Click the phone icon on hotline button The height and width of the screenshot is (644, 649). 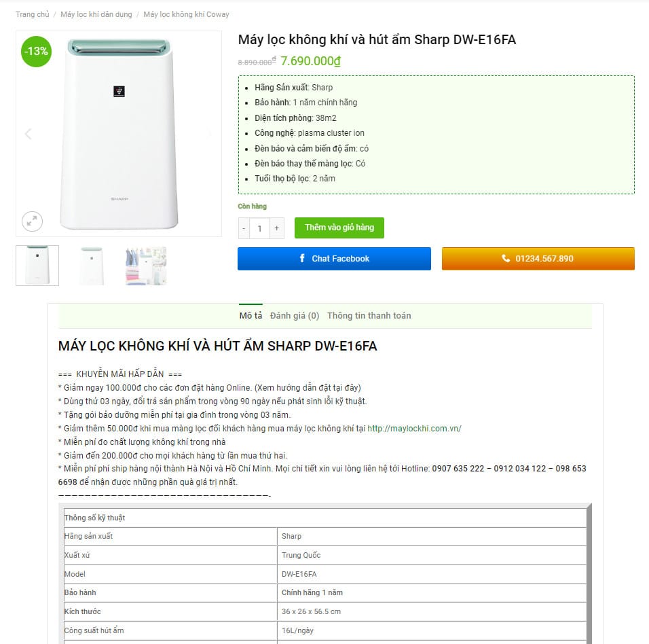pyautogui.click(x=506, y=259)
